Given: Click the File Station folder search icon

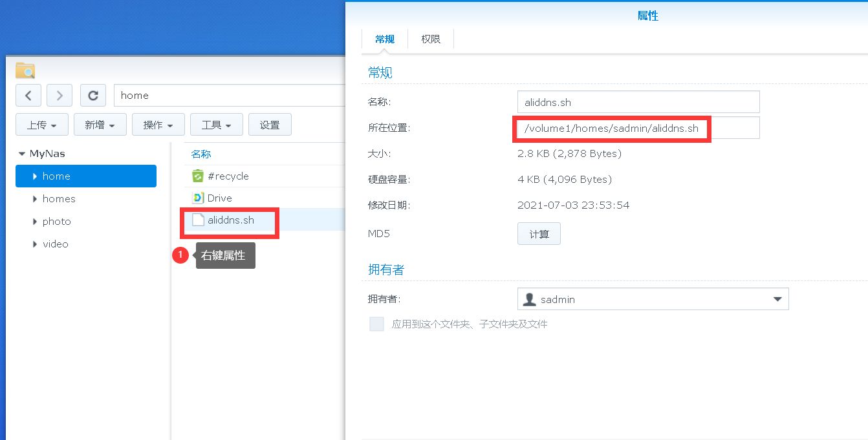Looking at the screenshot, I should tap(25, 70).
